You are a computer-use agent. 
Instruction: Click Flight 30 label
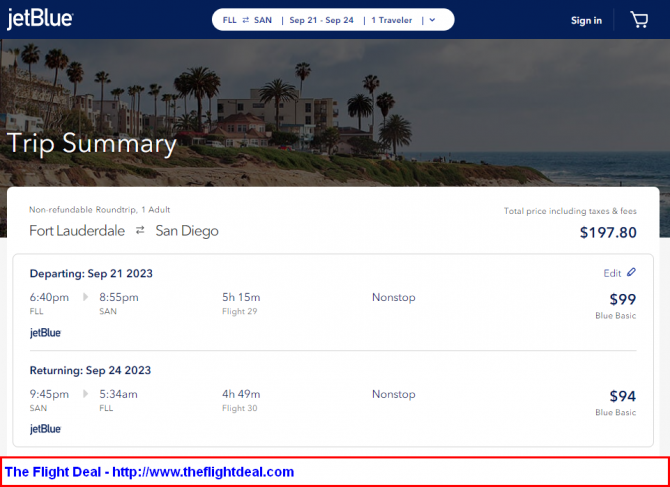[x=240, y=408]
